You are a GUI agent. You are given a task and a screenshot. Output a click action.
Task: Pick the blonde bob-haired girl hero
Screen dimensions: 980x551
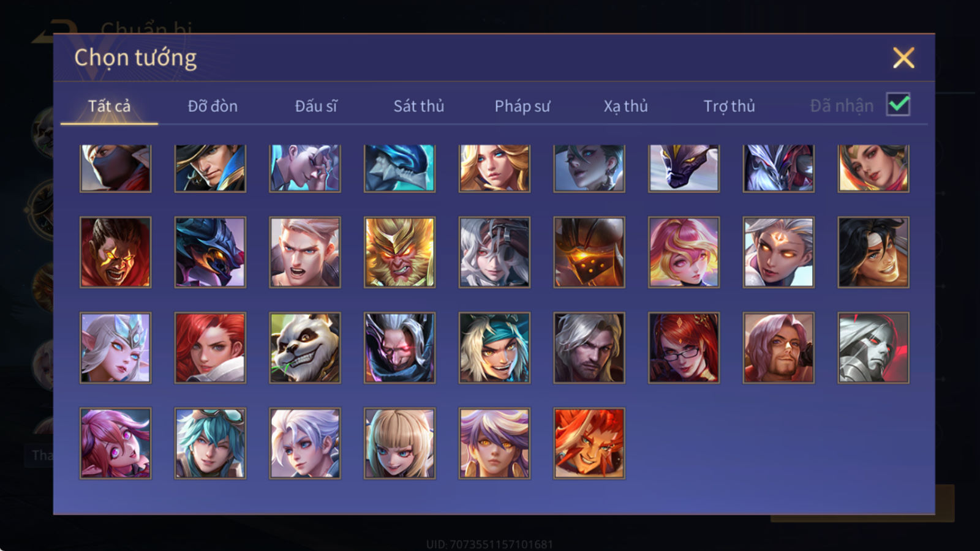click(x=399, y=443)
